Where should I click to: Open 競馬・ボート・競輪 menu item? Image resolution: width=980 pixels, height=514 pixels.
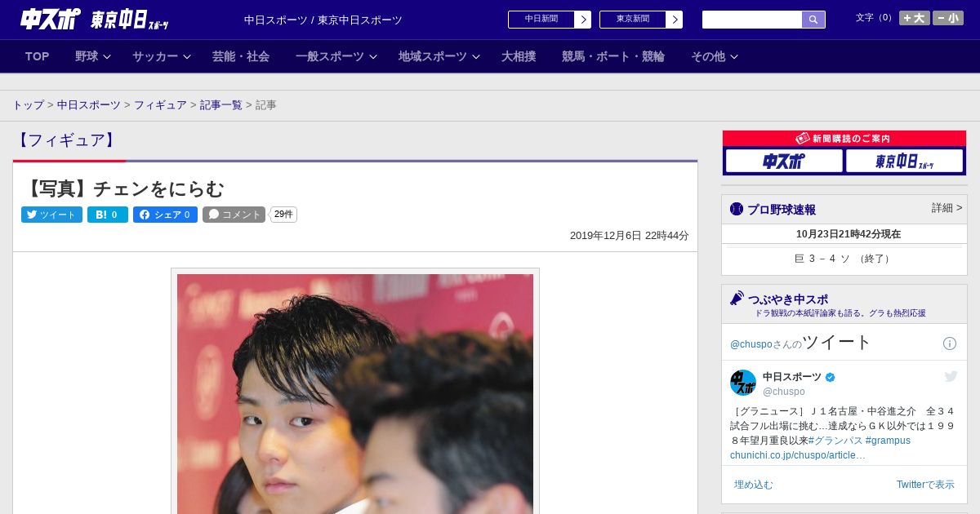tap(613, 56)
